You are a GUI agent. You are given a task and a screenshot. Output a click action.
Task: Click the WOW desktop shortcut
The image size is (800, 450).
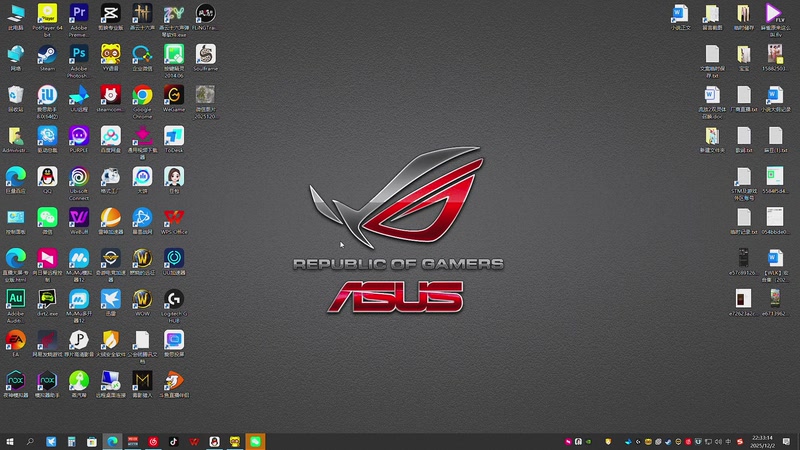click(142, 303)
